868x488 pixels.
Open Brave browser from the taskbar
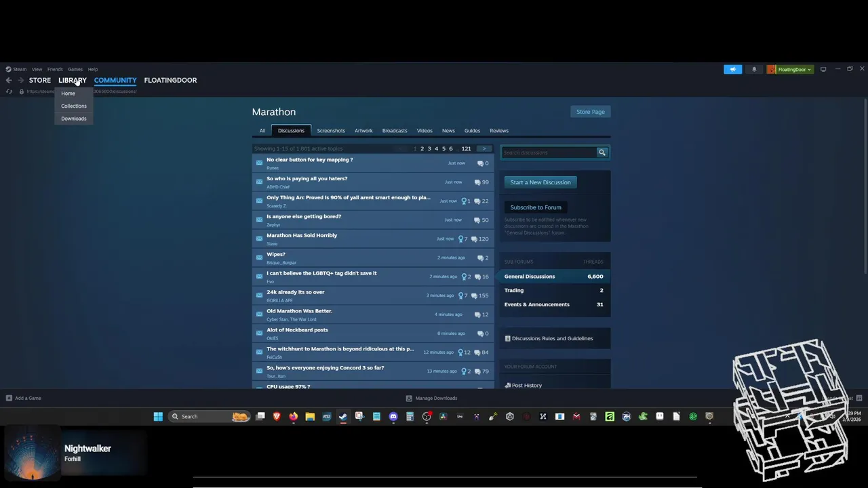pos(277,416)
